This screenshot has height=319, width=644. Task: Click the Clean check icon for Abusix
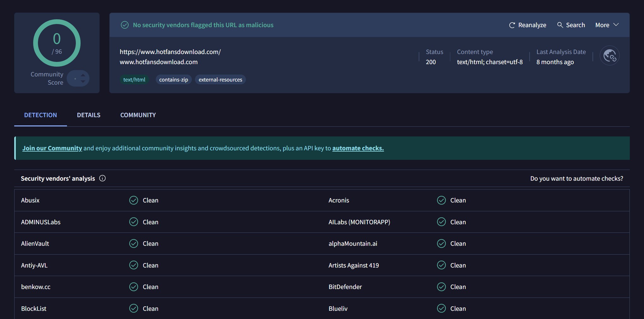(134, 200)
